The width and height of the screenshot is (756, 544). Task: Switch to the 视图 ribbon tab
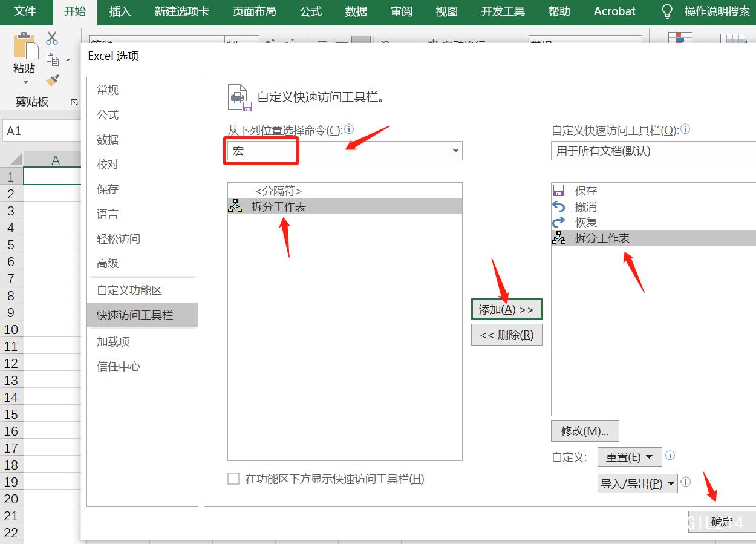[x=447, y=11]
